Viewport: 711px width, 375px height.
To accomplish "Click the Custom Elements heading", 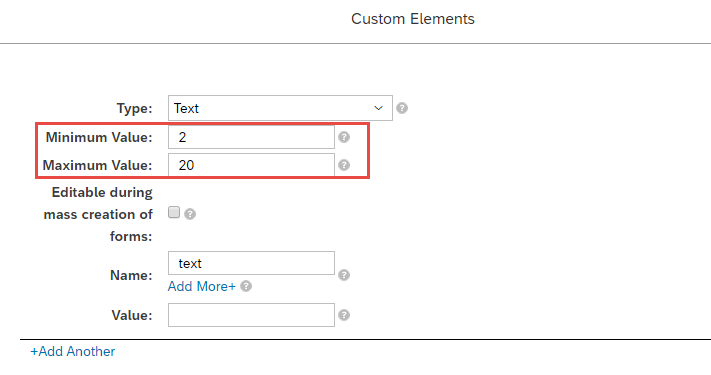I will 413,19.
